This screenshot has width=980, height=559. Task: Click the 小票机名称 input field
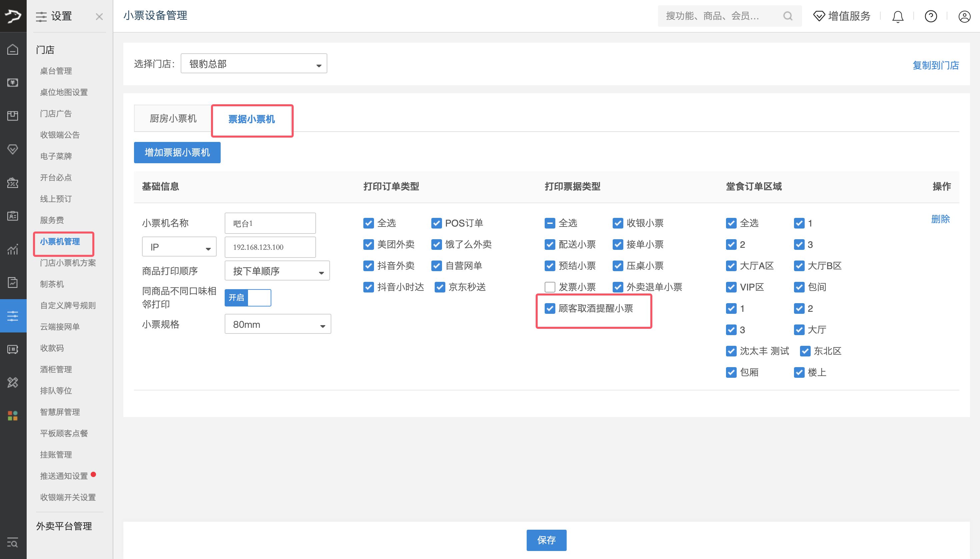[270, 224]
